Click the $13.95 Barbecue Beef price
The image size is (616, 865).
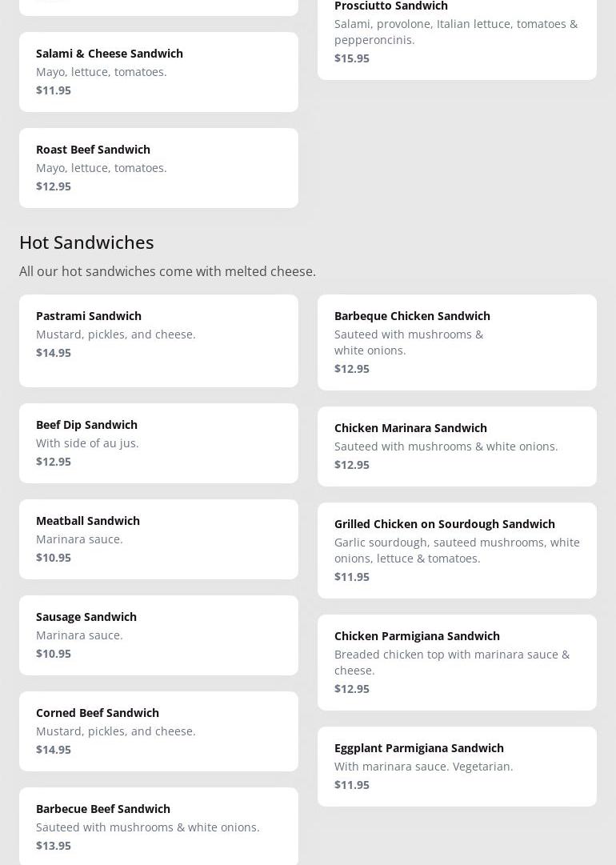point(54,846)
